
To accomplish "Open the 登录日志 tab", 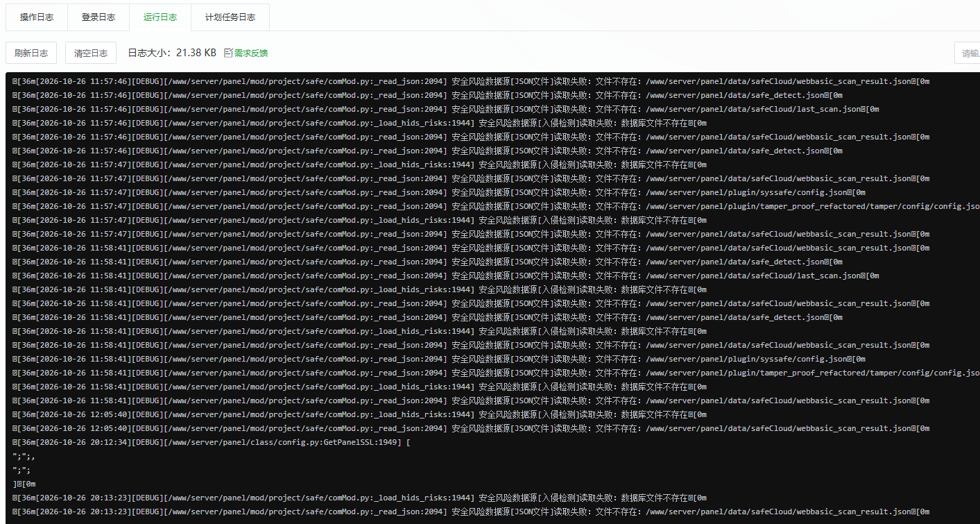I will coord(98,17).
